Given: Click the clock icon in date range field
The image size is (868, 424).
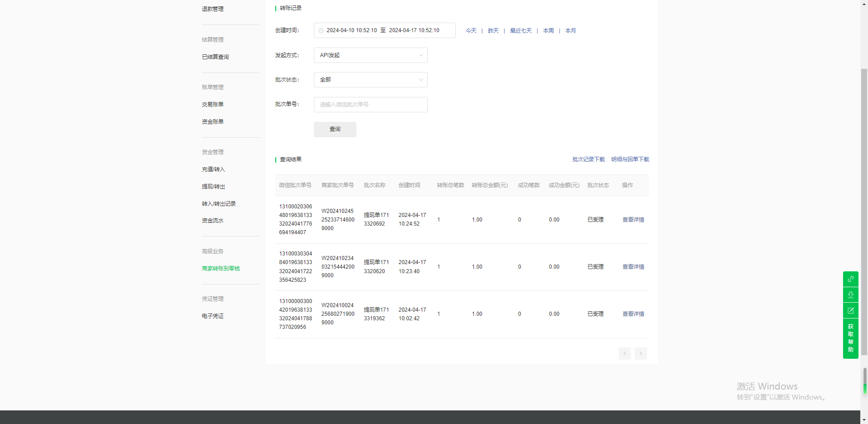Looking at the screenshot, I should 321,31.
